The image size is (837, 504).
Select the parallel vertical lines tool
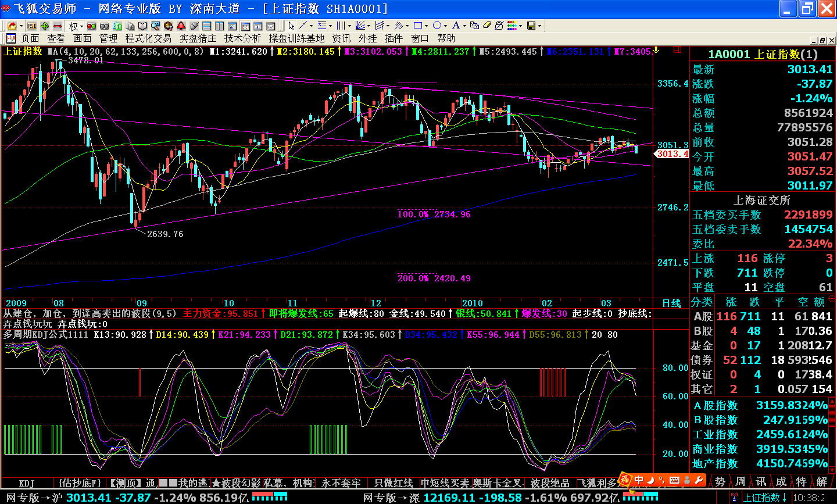tap(341, 26)
